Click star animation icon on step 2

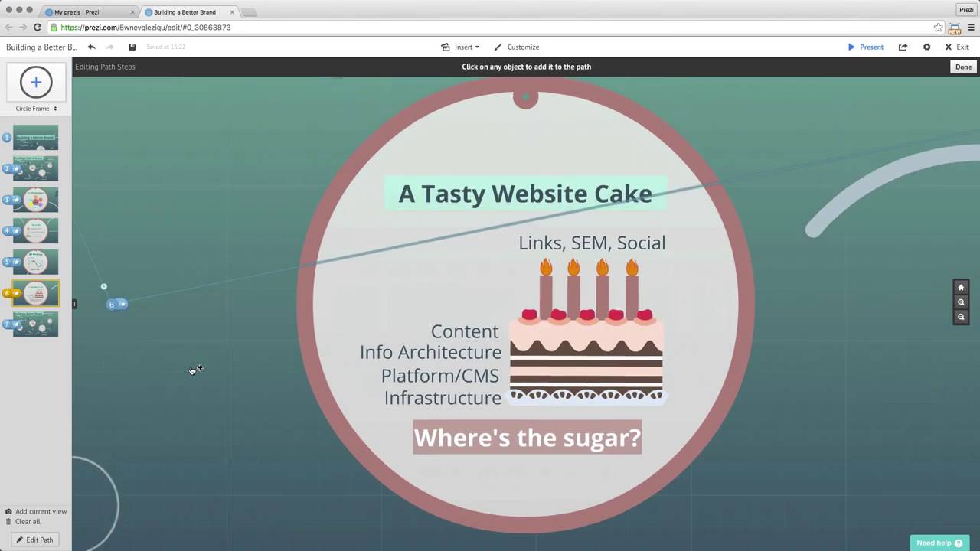(16, 168)
